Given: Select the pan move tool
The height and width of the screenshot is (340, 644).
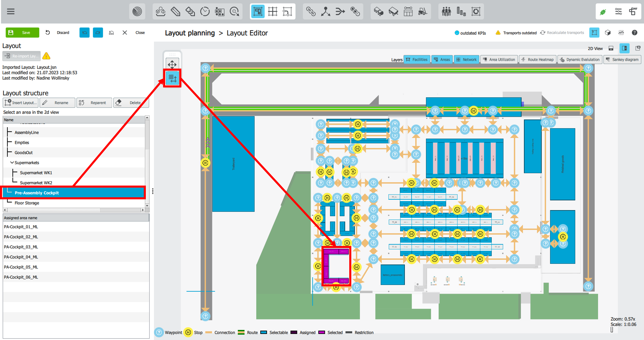Looking at the screenshot, I should (172, 64).
